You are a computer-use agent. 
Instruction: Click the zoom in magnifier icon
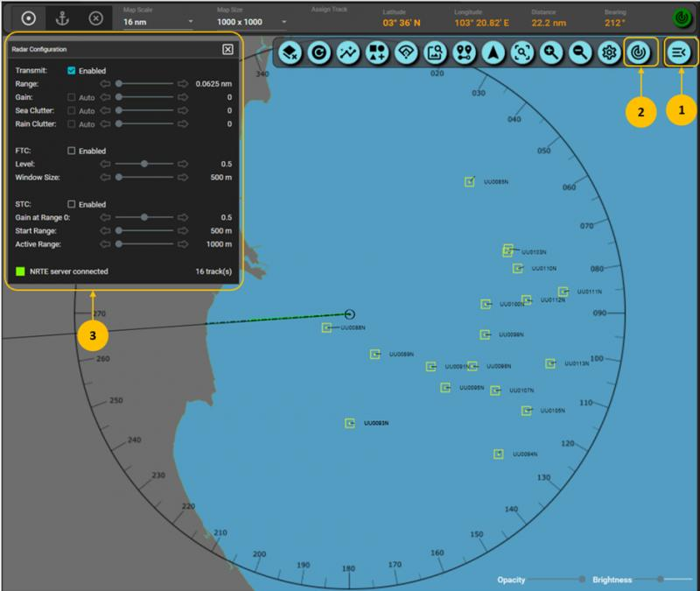pyautogui.click(x=550, y=54)
